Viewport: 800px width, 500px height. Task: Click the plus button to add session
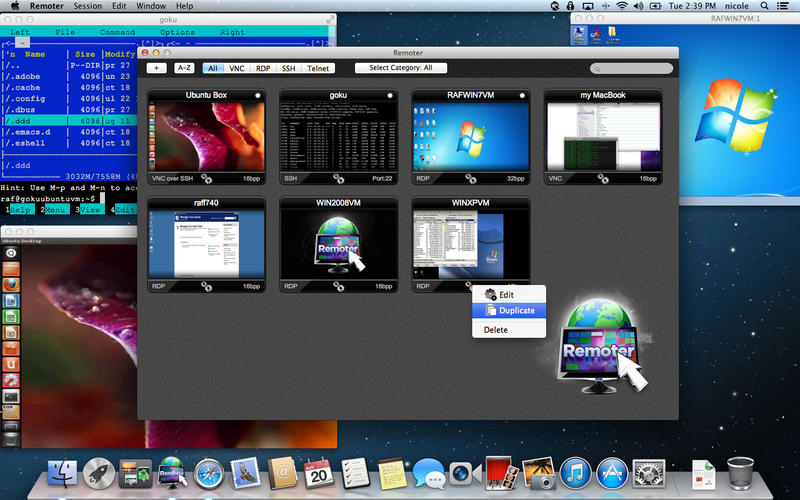pyautogui.click(x=156, y=68)
